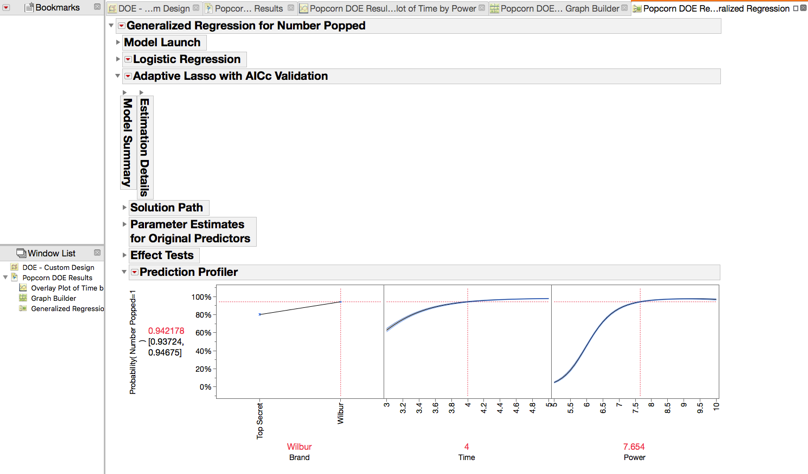Select DOE - Custom Design in Window List
The width and height of the screenshot is (808, 474).
click(58, 267)
